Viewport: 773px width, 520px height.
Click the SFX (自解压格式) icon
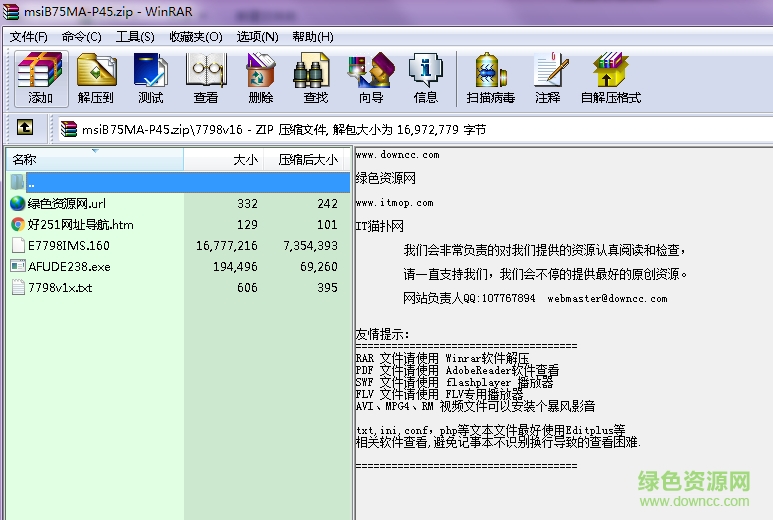click(611, 78)
